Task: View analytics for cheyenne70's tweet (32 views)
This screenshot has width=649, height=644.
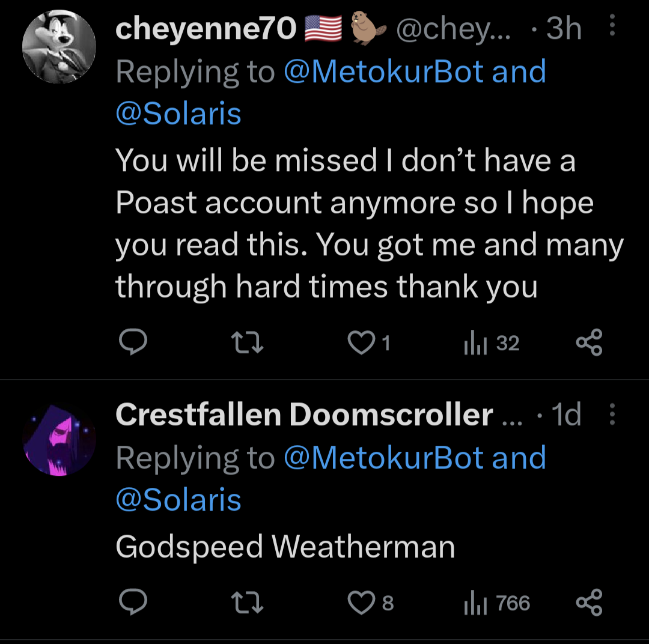Action: click(491, 343)
